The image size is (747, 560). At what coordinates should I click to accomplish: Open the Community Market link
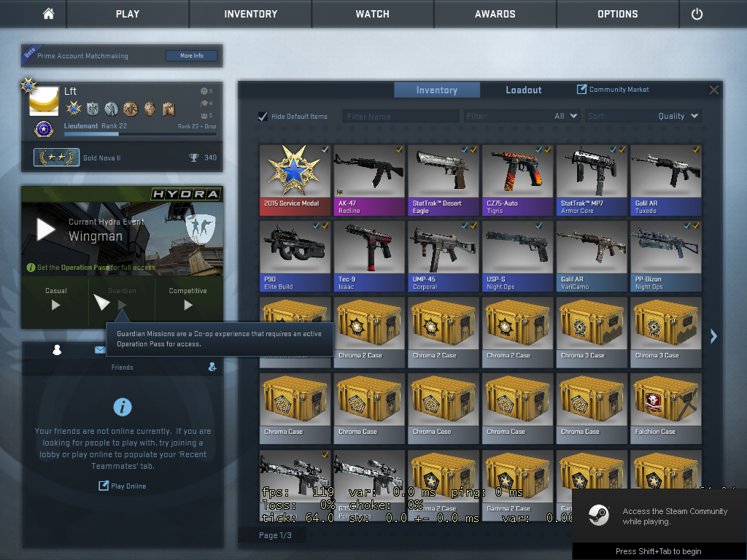click(x=613, y=90)
